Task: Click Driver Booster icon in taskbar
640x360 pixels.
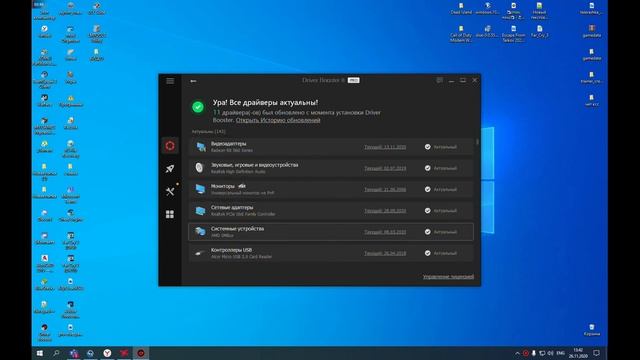Action: click(x=141, y=353)
